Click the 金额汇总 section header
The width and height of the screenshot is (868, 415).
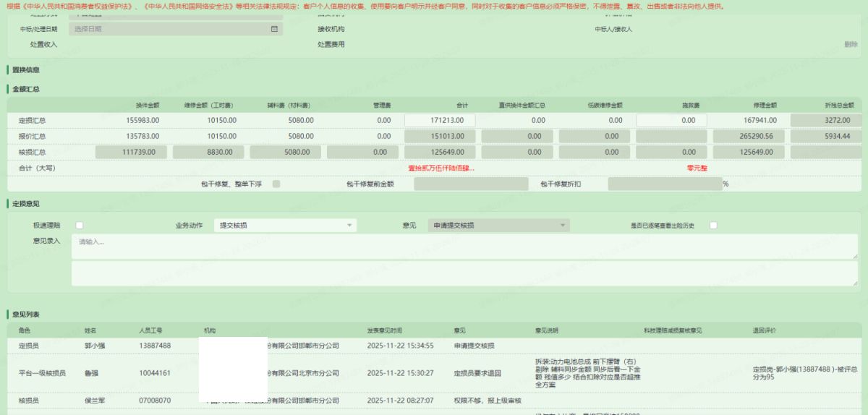26,89
